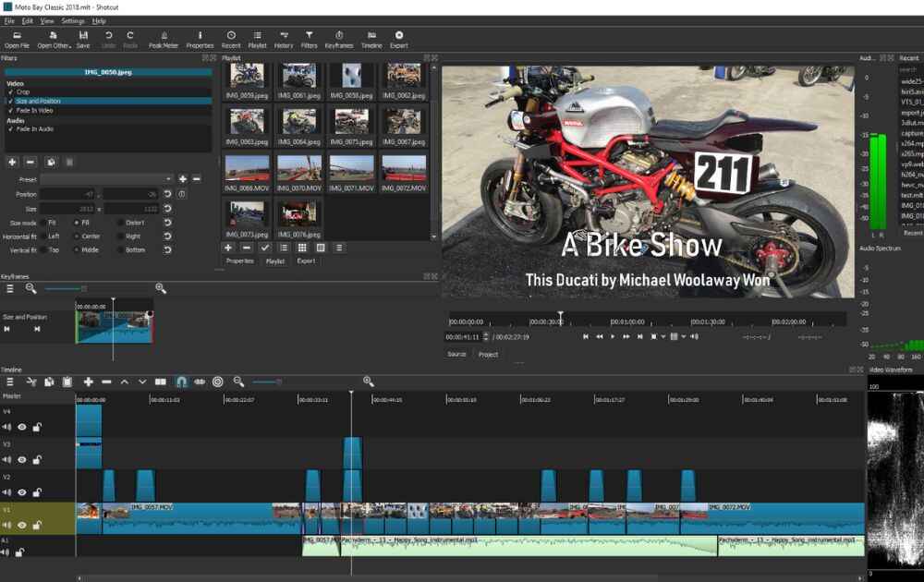This screenshot has height=582, width=924.
Task: Toggle timeline snapping magnet
Action: coord(181,382)
